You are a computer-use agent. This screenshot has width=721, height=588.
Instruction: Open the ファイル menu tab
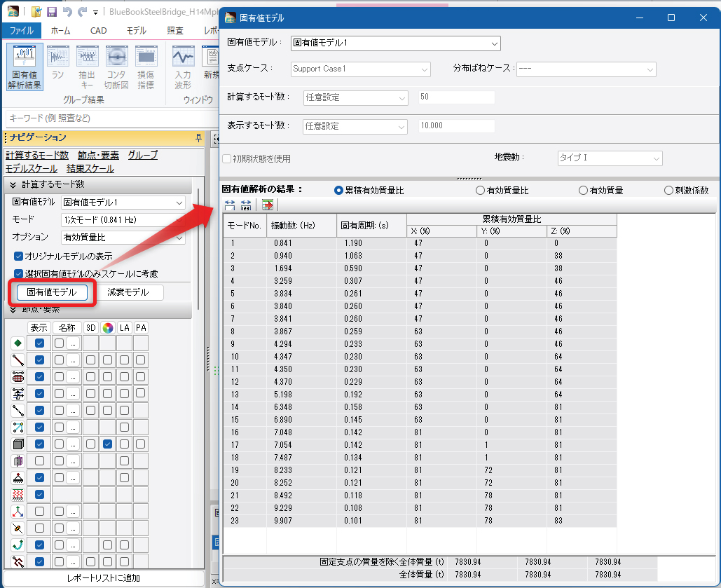[22, 31]
